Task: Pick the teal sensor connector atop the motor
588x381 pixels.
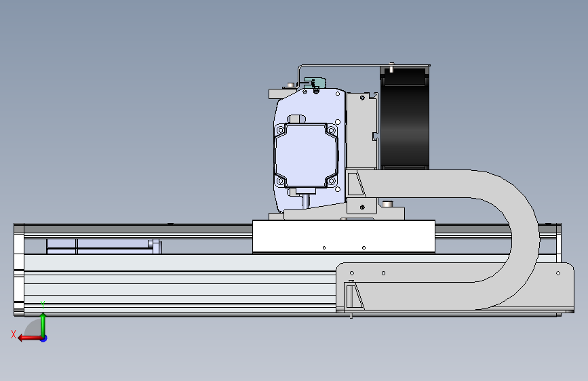Action: tap(315, 82)
